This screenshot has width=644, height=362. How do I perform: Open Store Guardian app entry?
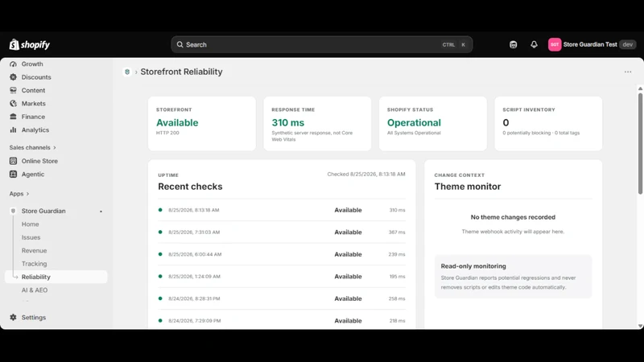pyautogui.click(x=43, y=211)
